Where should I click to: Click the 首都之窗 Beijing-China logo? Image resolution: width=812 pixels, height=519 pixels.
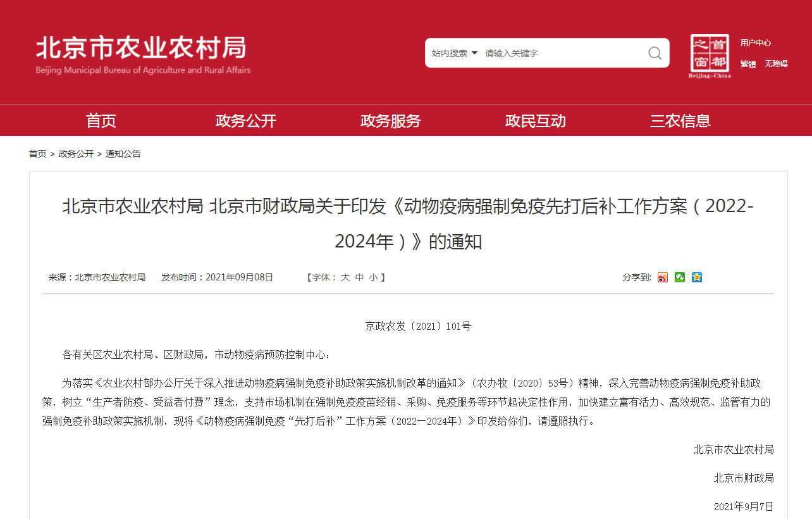(x=710, y=56)
